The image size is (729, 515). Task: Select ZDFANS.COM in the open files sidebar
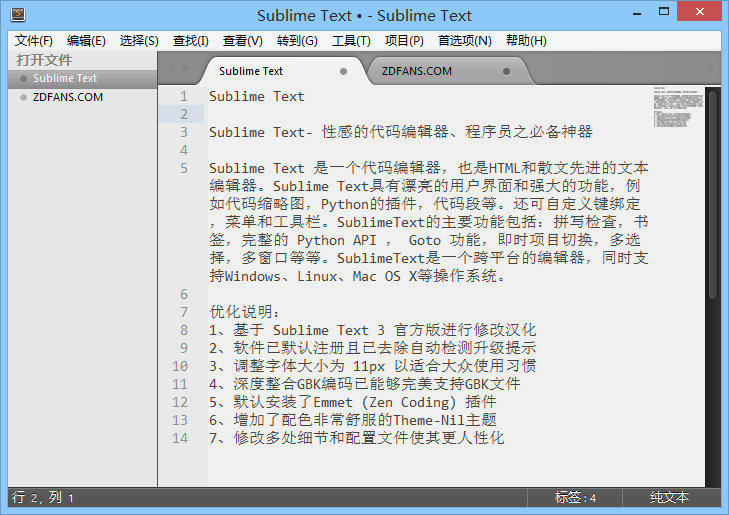pos(82,97)
